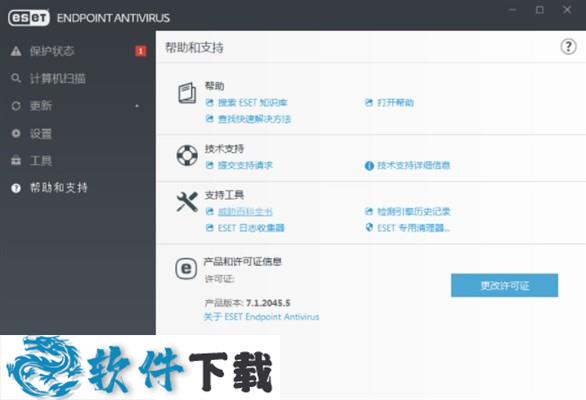Click the 帮助和支持 page title
586x400 pixels.
(x=194, y=48)
